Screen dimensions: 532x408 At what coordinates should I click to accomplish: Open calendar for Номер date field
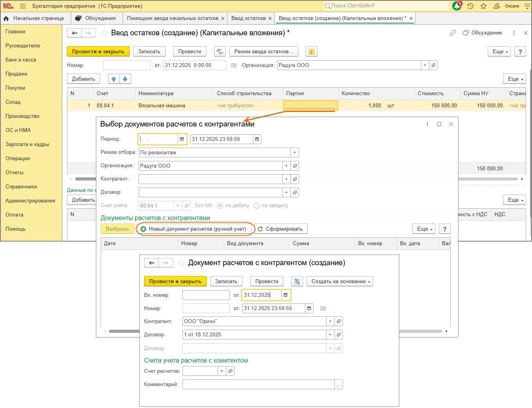[309, 308]
